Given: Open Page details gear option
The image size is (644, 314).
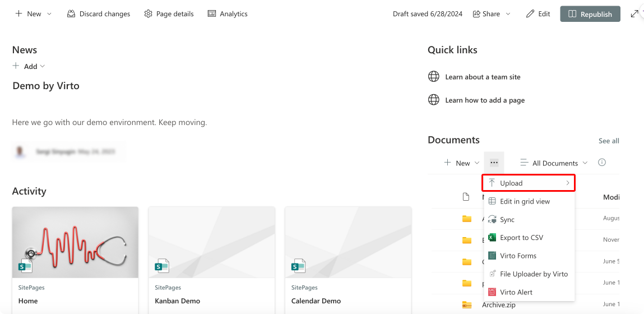Looking at the screenshot, I should tap(169, 14).
